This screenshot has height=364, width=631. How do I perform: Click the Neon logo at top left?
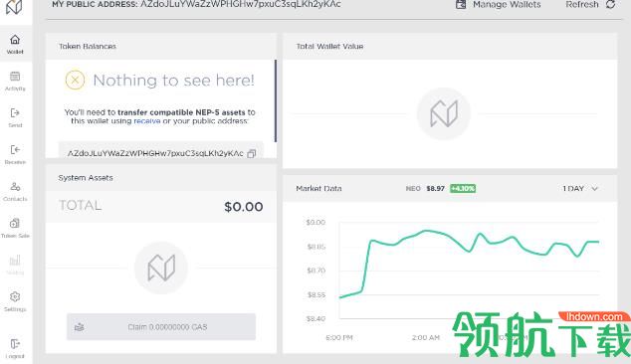click(x=14, y=6)
